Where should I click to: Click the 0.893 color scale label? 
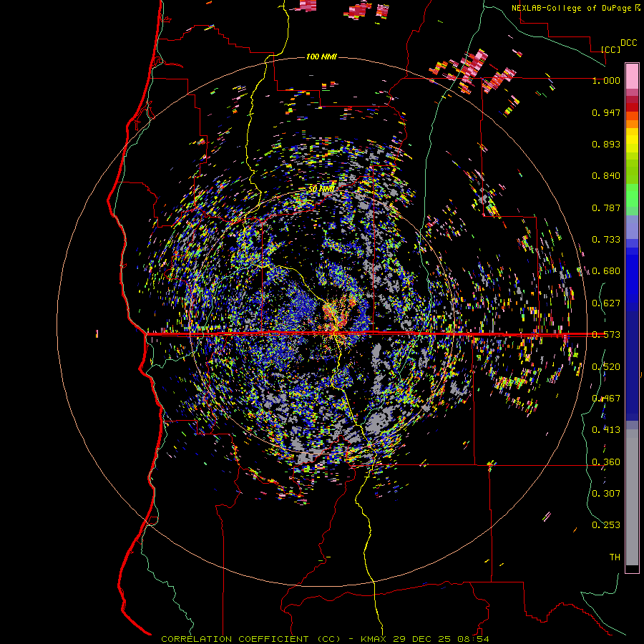tap(606, 144)
